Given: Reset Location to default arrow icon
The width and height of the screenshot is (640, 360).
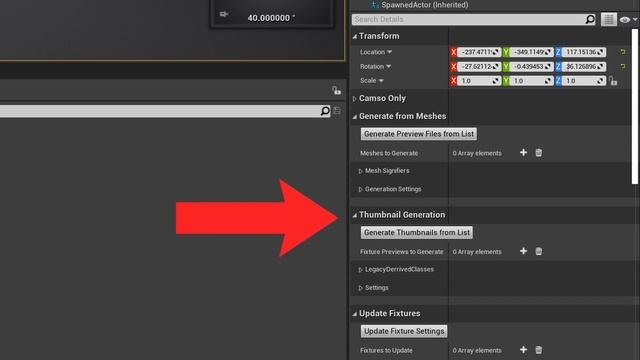Looking at the screenshot, I should pos(623,52).
